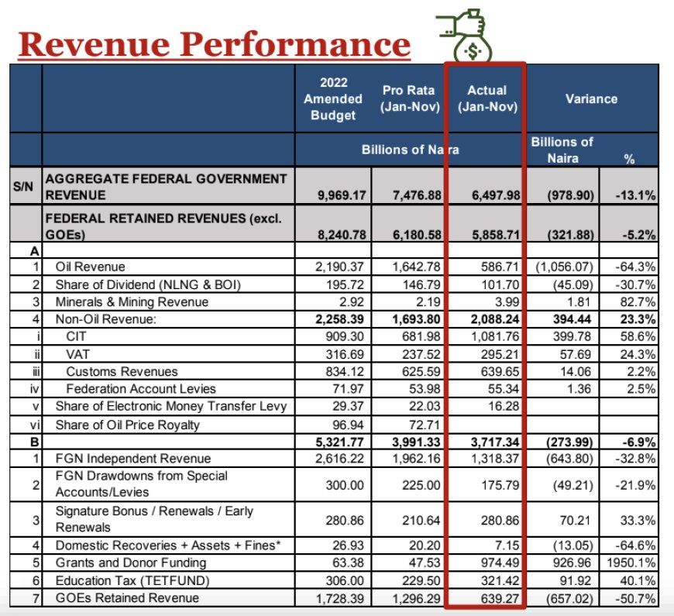
Task: Click the "Aggregate Federal Government Revenue" row label
Action: coord(166,187)
